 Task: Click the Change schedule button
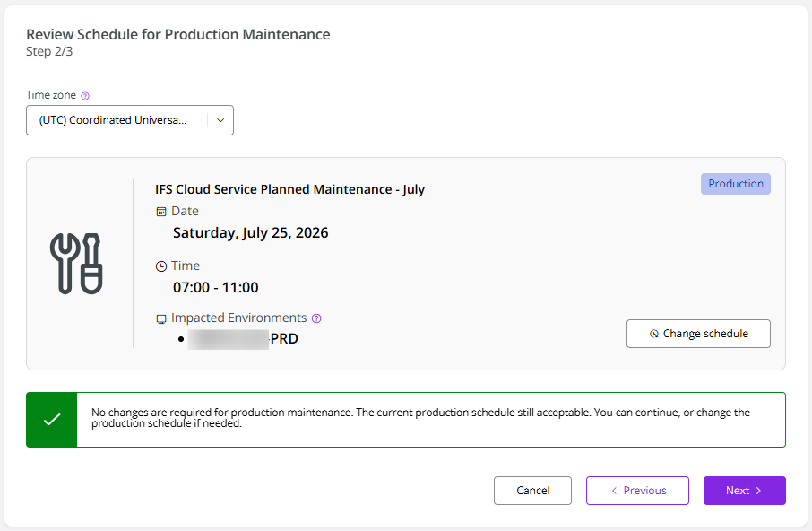click(698, 334)
